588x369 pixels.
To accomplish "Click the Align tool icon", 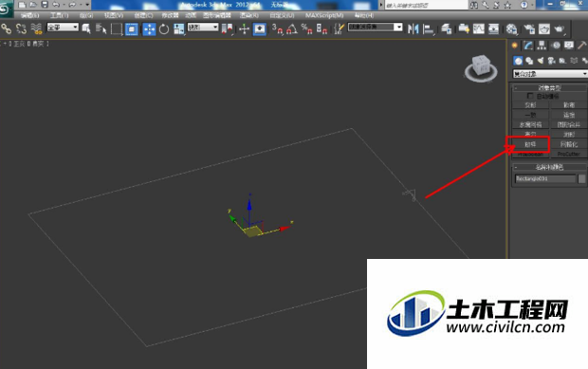I will tap(428, 28).
